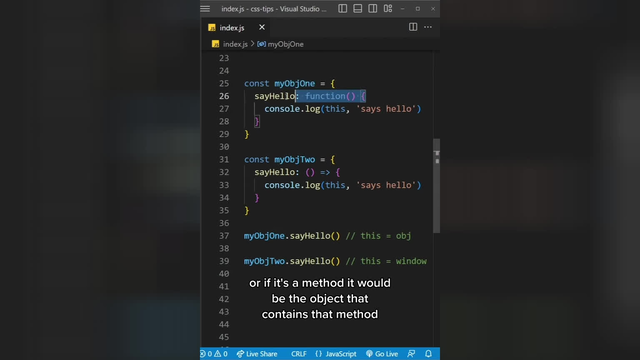This screenshot has height=360, width=640.
Task: Click sayHello property on line 32
Action: click(275, 172)
